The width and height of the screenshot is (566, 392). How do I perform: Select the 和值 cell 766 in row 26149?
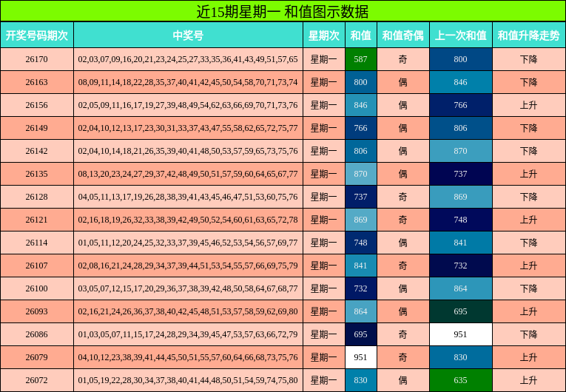point(361,128)
